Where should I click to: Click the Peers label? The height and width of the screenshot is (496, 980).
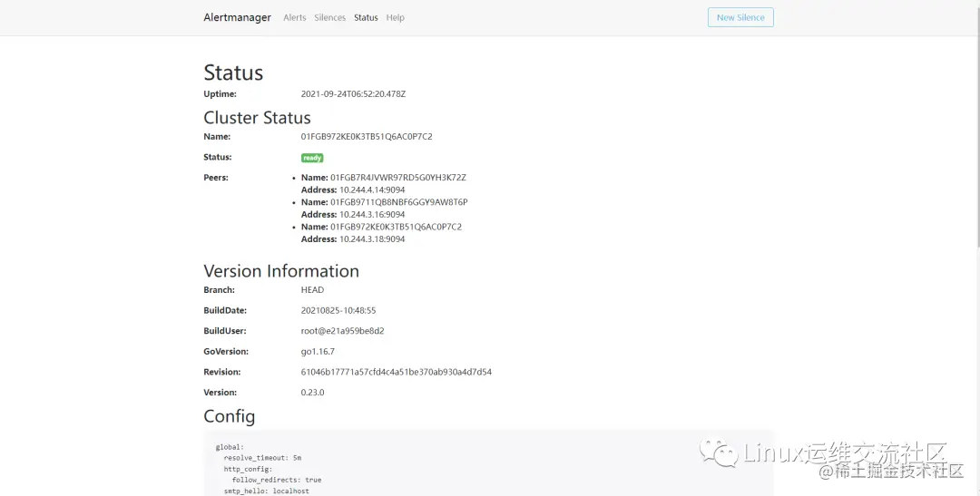pyautogui.click(x=216, y=178)
